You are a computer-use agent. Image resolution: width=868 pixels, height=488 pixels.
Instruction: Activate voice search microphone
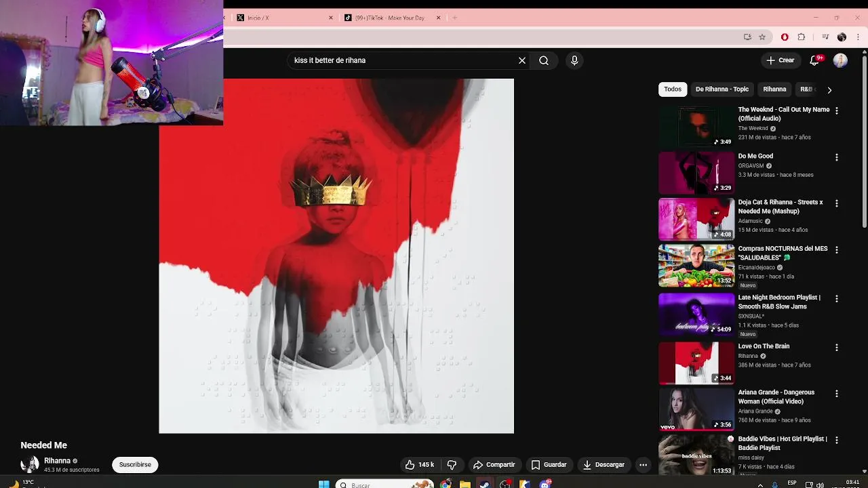coord(574,60)
